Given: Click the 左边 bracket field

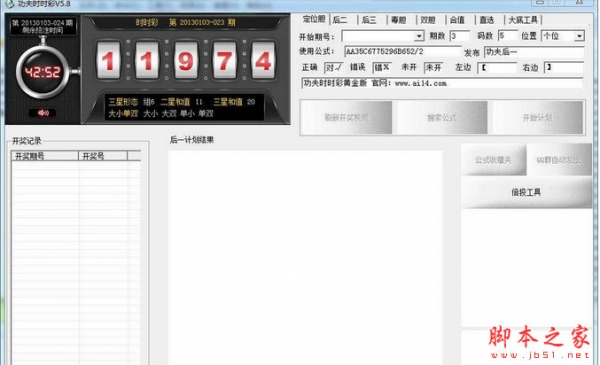Looking at the screenshot, I should pos(497,68).
